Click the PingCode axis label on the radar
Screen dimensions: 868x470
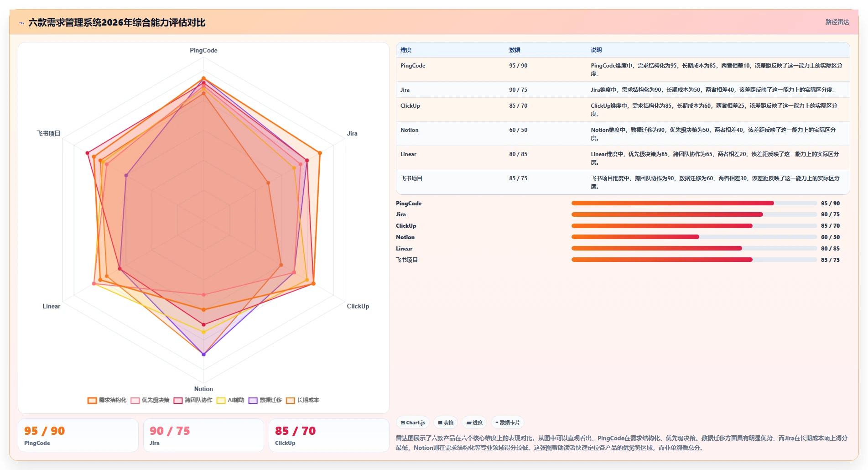(203, 51)
